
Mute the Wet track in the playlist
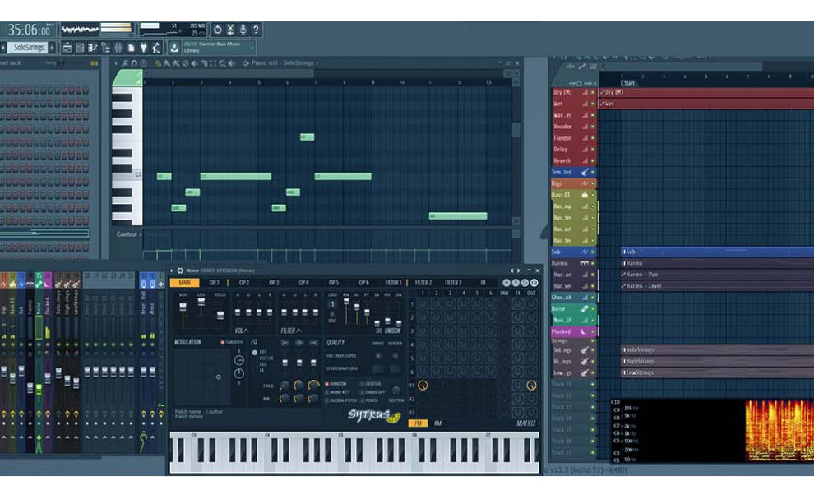[x=592, y=104]
